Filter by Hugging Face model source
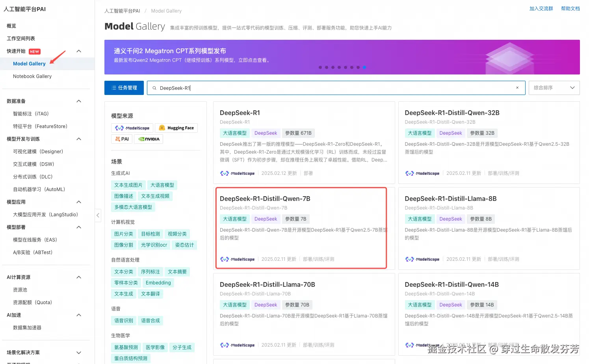This screenshot has width=589, height=364. click(176, 128)
